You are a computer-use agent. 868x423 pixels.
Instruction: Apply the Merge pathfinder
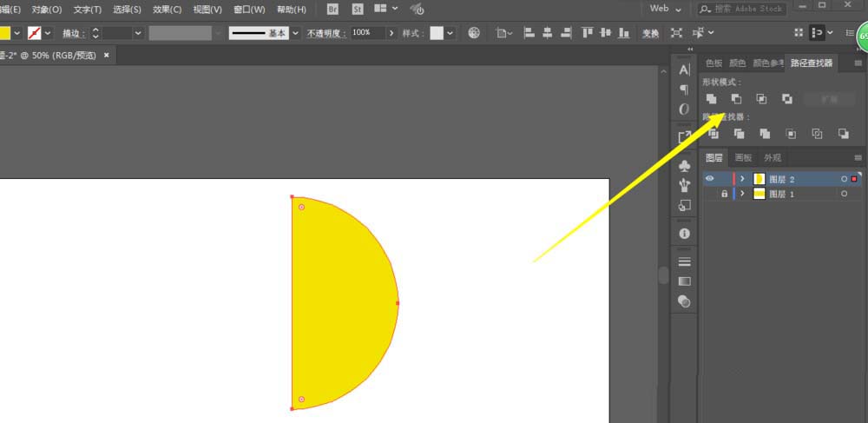click(765, 134)
